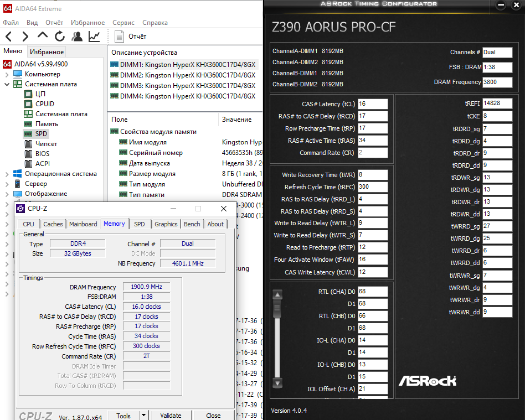Image resolution: width=525 pixels, height=420 pixels.
Task: Click the CAS# Latency (tCL) value field
Action: [x=373, y=104]
